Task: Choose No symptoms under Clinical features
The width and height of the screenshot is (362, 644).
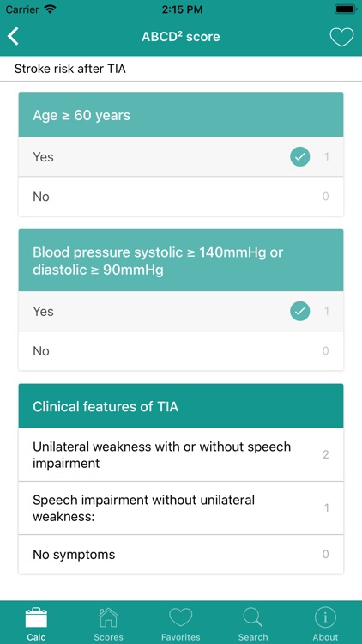Action: pos(181,555)
